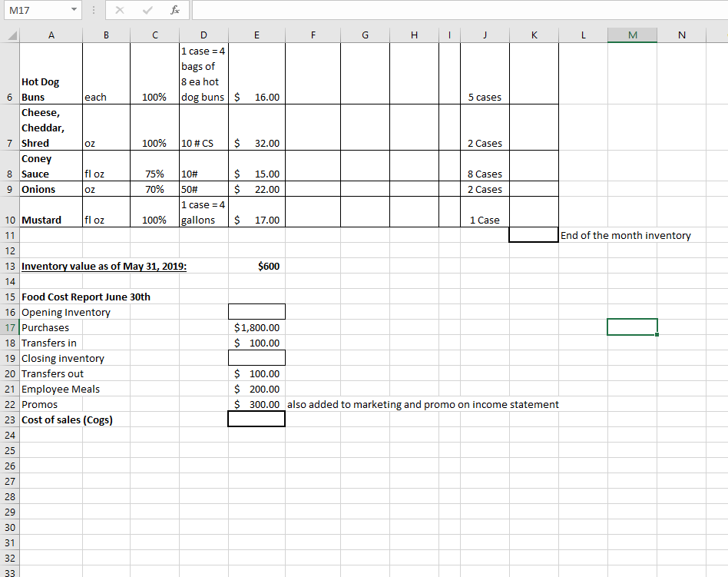Click the Enter checkmark icon on formula bar
Image resolution: width=728 pixels, height=577 pixels.
[x=147, y=10]
